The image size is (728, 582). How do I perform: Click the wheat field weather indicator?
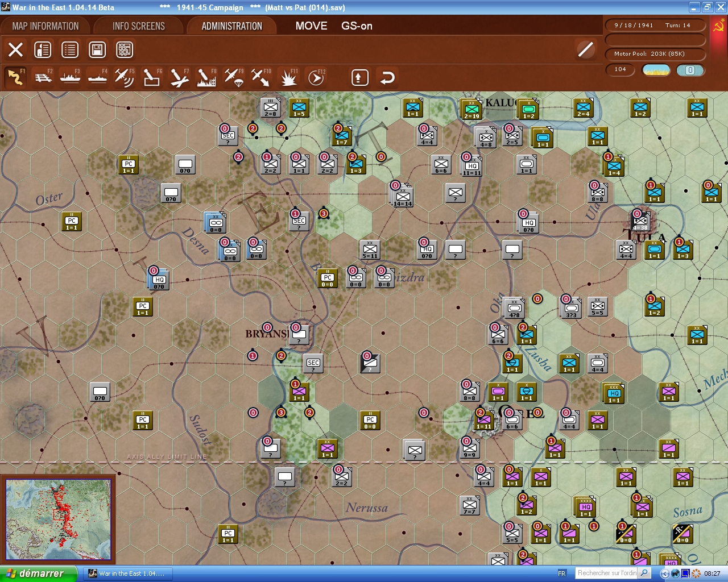(x=656, y=70)
